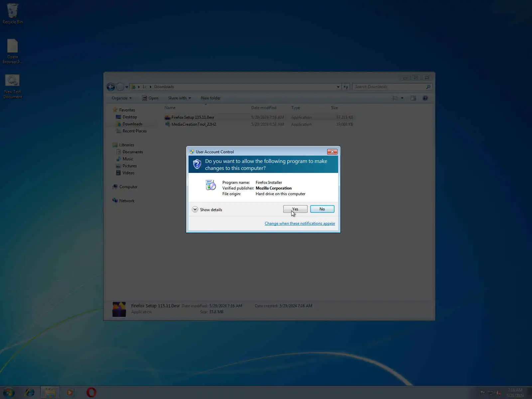Click the volume tray icon

point(498,393)
